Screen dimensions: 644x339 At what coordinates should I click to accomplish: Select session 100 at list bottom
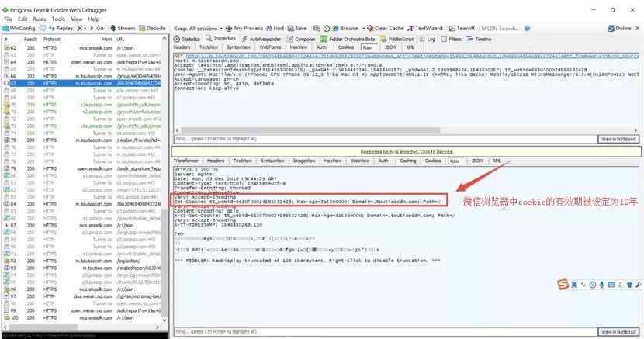82,317
